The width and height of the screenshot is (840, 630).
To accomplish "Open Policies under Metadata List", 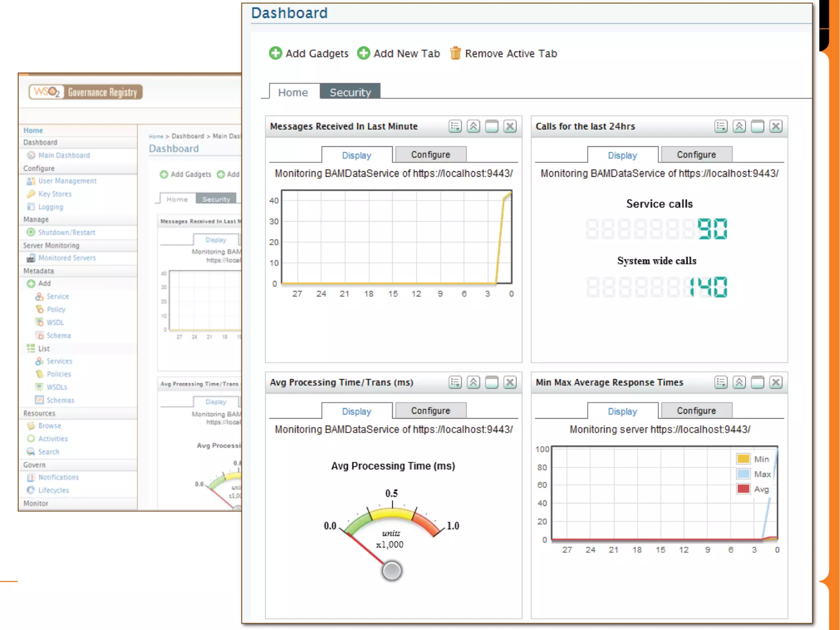I will (59, 374).
